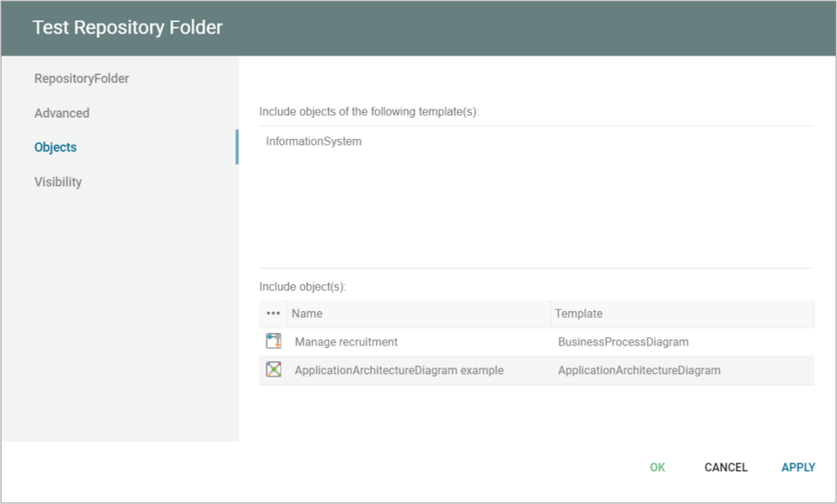The width and height of the screenshot is (837, 504).
Task: Cancel the Test Repository Folder dialog
Action: point(725,467)
